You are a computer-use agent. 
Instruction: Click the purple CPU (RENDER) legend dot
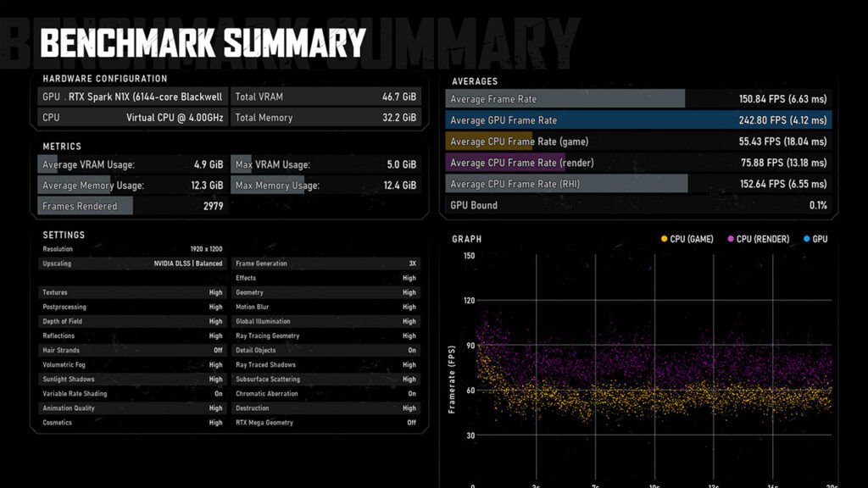(x=731, y=239)
